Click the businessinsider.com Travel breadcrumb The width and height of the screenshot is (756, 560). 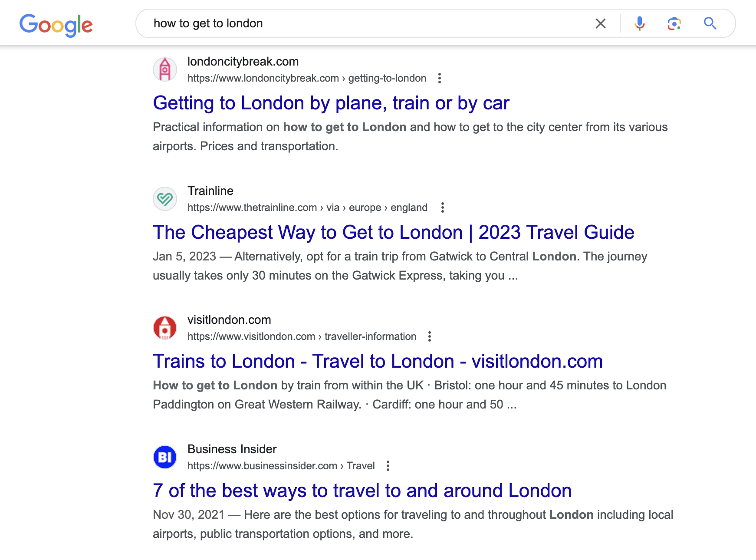[281, 466]
